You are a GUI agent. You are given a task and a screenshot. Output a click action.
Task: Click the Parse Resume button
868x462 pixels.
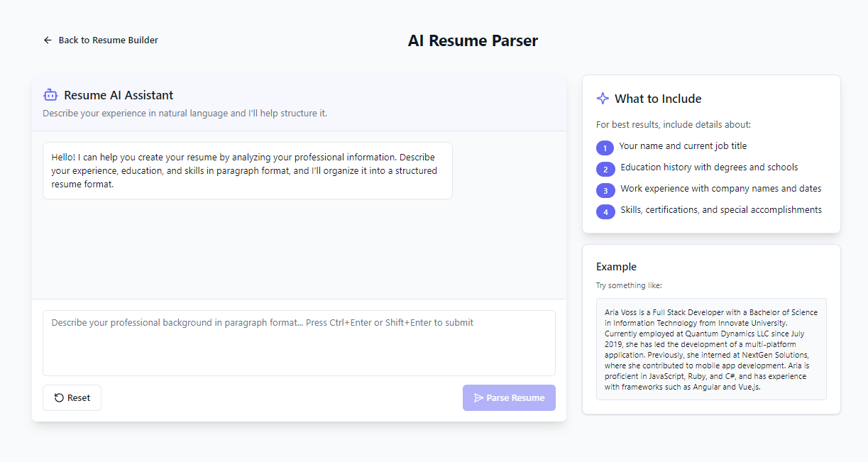point(509,397)
